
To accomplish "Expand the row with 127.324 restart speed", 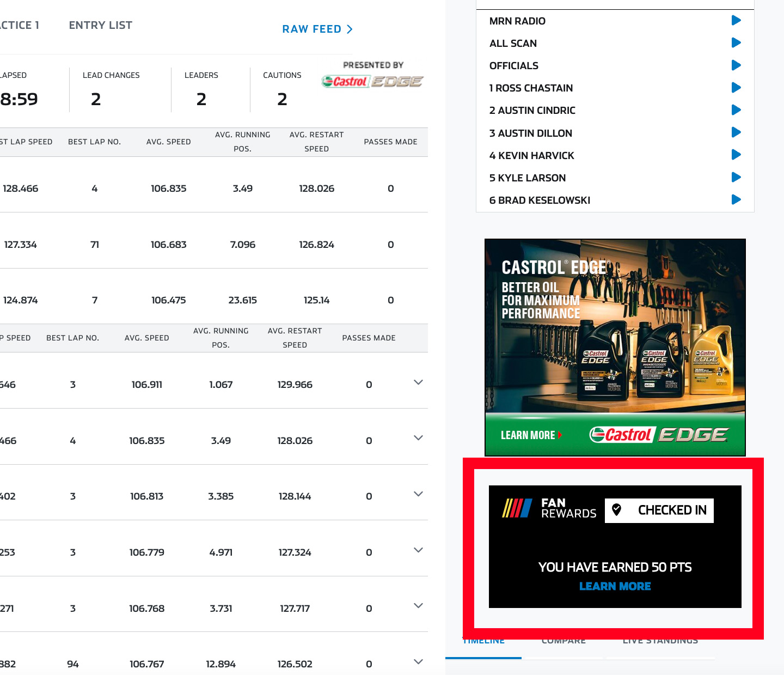I will click(418, 550).
